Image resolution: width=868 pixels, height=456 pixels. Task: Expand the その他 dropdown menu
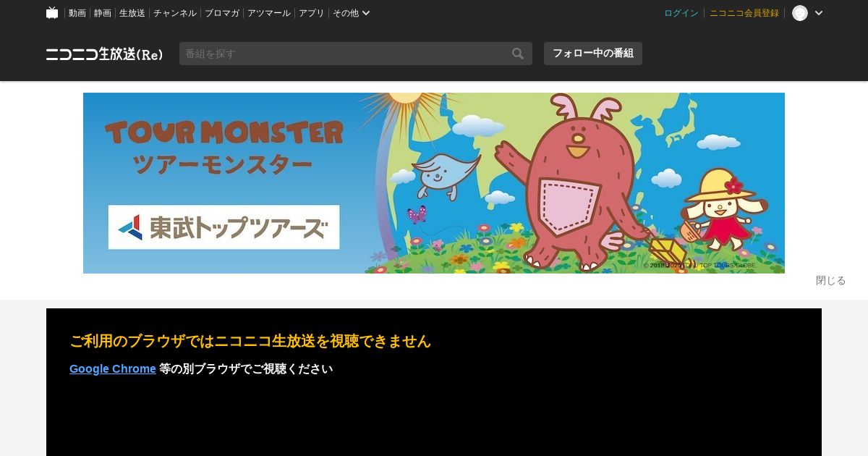click(x=352, y=13)
